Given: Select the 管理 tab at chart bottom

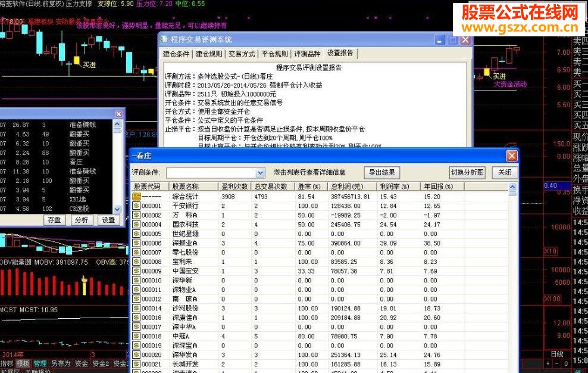Looking at the screenshot, I should coord(40,363).
